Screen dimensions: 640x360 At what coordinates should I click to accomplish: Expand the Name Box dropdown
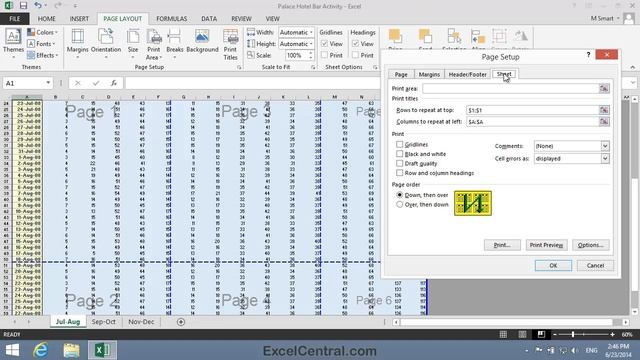[48, 83]
